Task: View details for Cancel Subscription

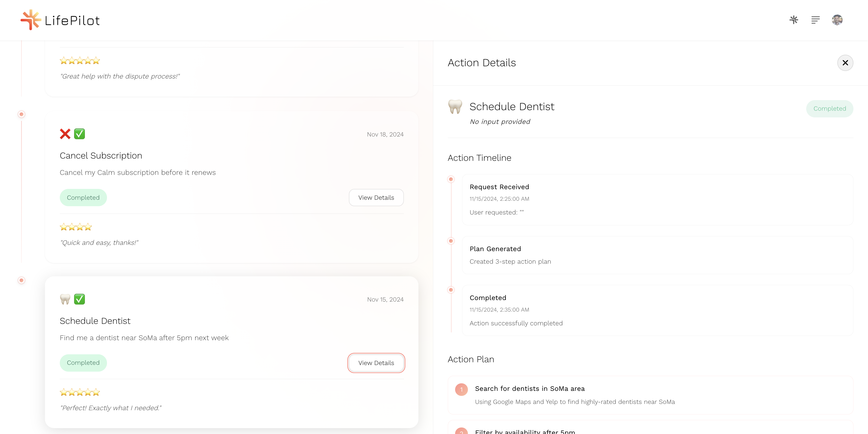Action: tap(376, 198)
